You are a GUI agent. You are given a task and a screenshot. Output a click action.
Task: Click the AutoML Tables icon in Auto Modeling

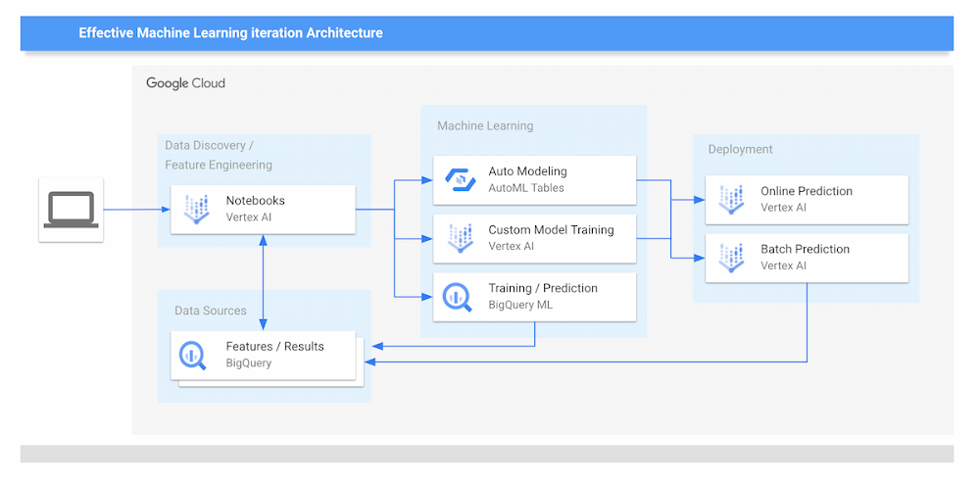[460, 179]
